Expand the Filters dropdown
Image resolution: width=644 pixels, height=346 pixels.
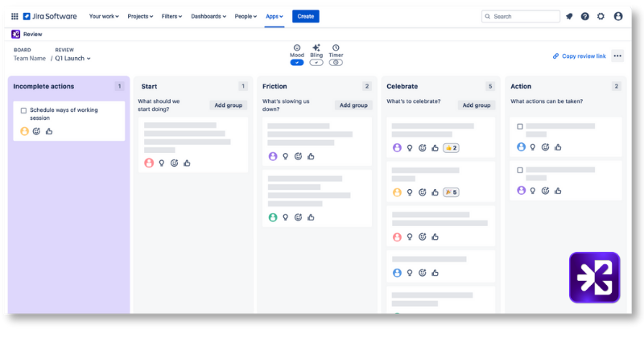[x=171, y=16]
